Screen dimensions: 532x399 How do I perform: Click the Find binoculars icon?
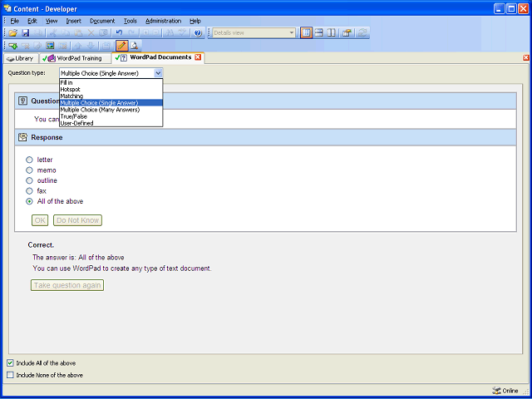click(170, 33)
